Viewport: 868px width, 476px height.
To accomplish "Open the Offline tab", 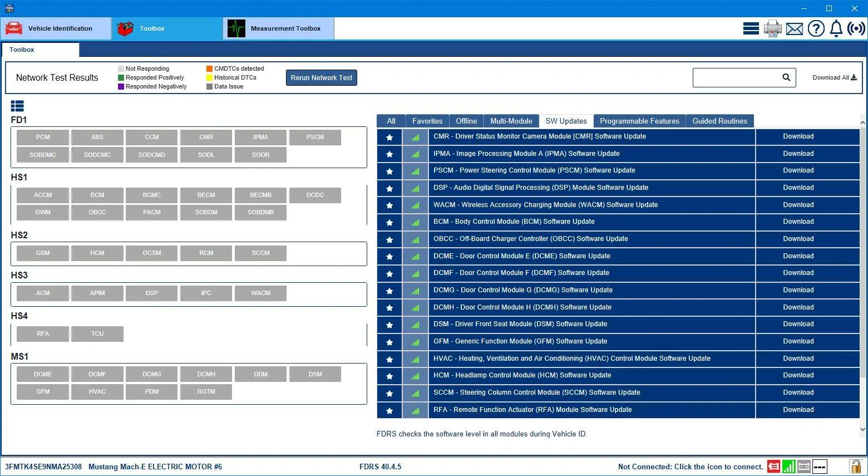I will coord(466,121).
